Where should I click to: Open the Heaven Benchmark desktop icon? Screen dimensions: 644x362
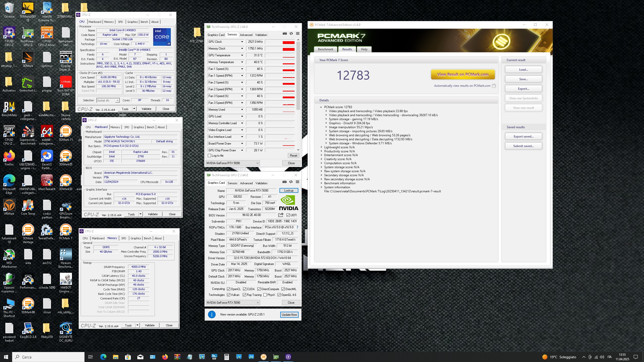[66, 258]
